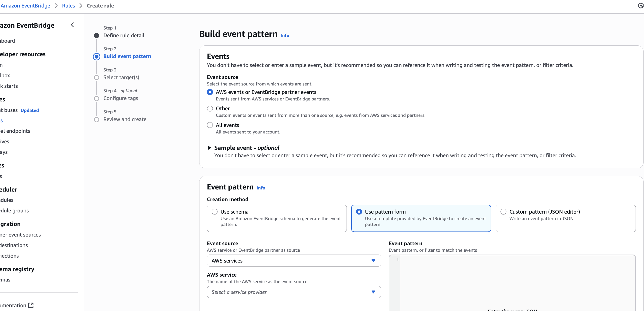Open Amazon EventBridge breadcrumb link
Viewport: 644px width, 311px height.
(25, 6)
